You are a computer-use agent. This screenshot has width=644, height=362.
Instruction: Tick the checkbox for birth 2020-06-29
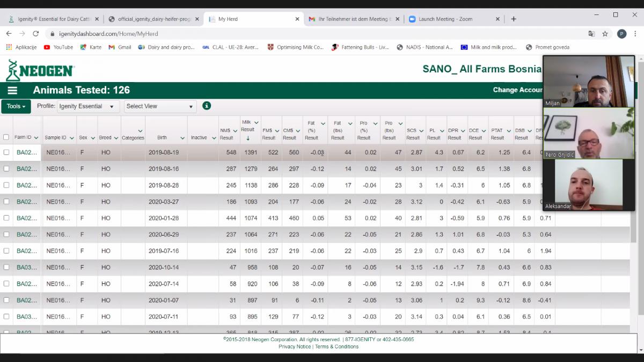point(6,234)
